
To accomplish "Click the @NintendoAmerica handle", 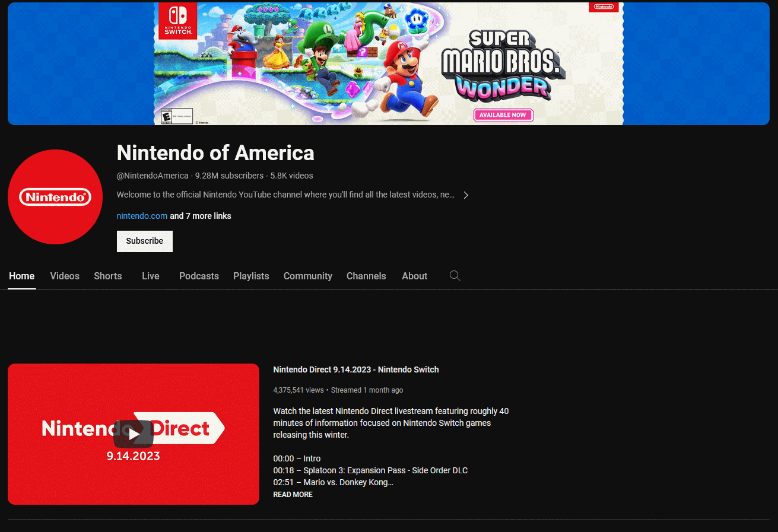I will [153, 176].
